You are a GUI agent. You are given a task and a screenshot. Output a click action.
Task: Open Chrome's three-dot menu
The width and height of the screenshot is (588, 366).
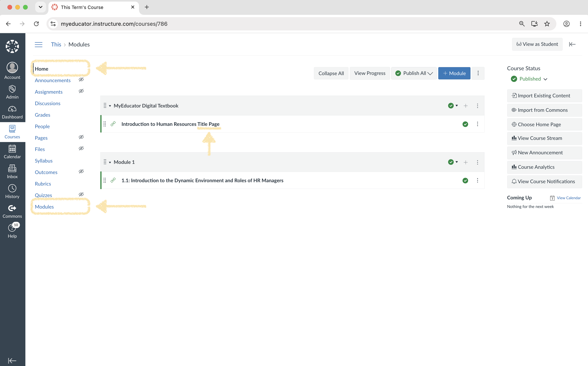click(580, 24)
